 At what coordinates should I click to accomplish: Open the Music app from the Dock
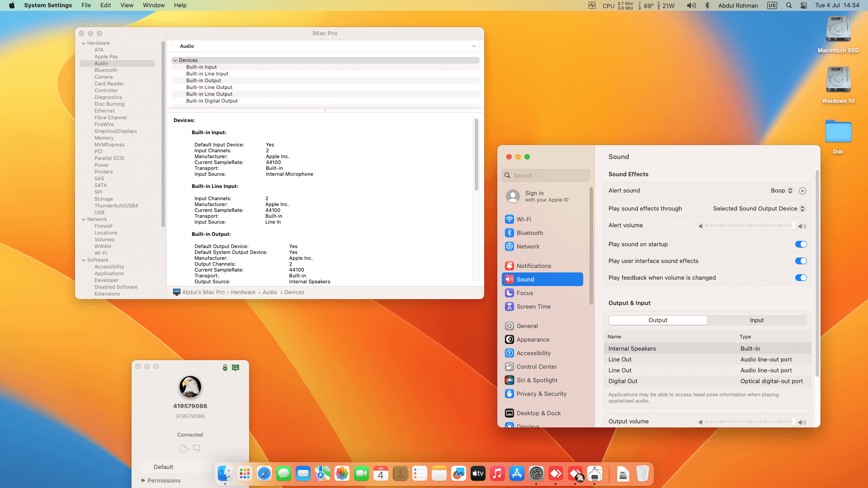pyautogui.click(x=497, y=474)
